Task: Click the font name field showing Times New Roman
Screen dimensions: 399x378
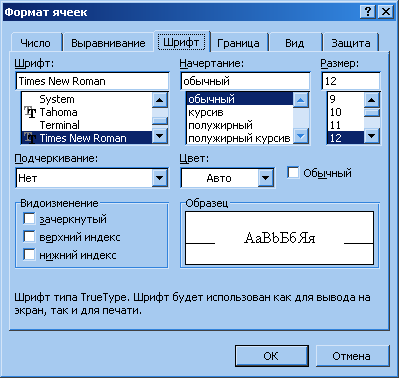Action: click(92, 81)
